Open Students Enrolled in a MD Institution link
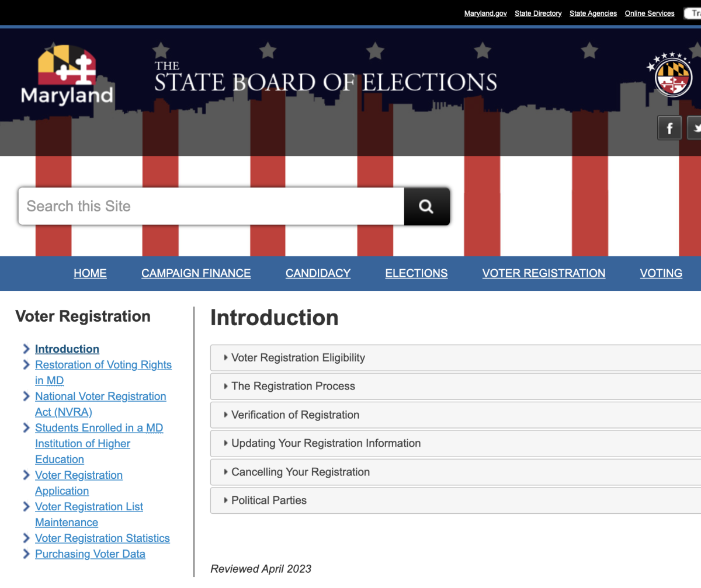 tap(99, 444)
